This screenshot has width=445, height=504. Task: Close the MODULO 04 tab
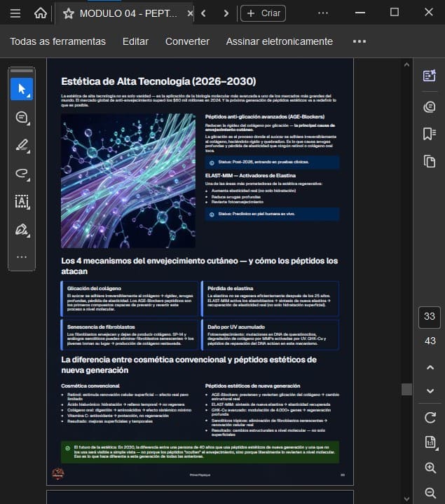pyautogui.click(x=190, y=13)
